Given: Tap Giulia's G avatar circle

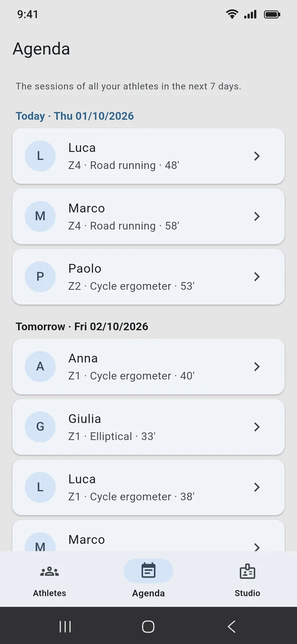Looking at the screenshot, I should pos(40,427).
